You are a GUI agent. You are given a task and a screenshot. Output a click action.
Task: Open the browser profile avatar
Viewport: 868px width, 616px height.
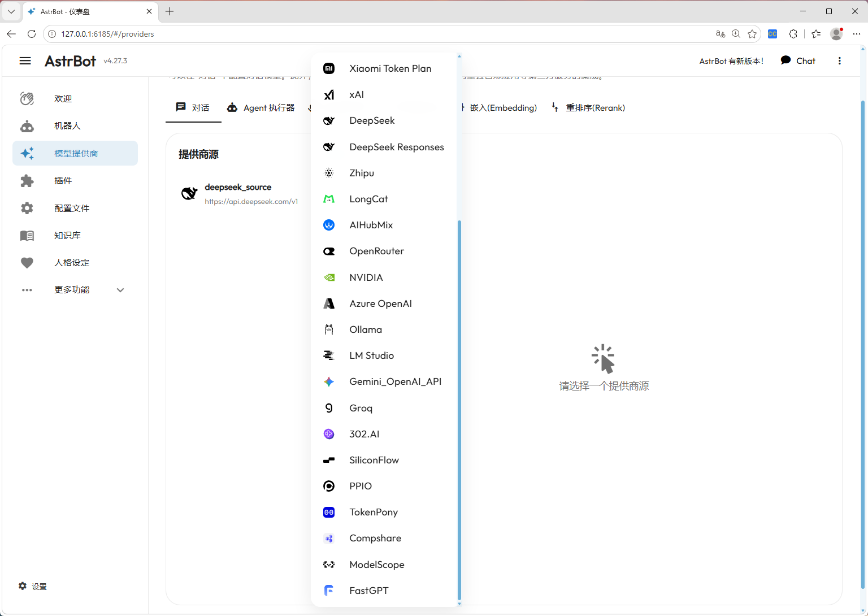pyautogui.click(x=836, y=34)
